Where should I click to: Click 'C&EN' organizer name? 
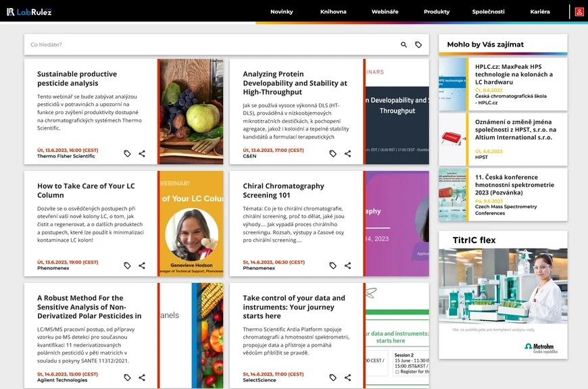coord(250,156)
